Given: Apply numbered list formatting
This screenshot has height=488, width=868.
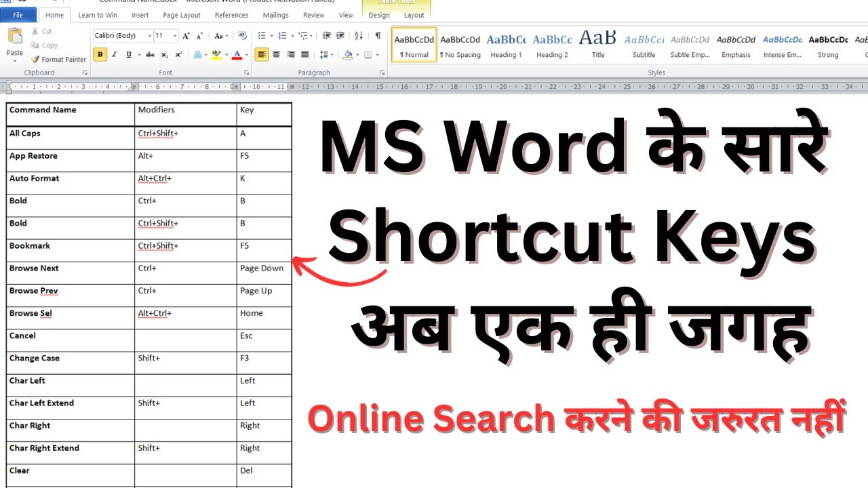Looking at the screenshot, I should click(x=282, y=36).
